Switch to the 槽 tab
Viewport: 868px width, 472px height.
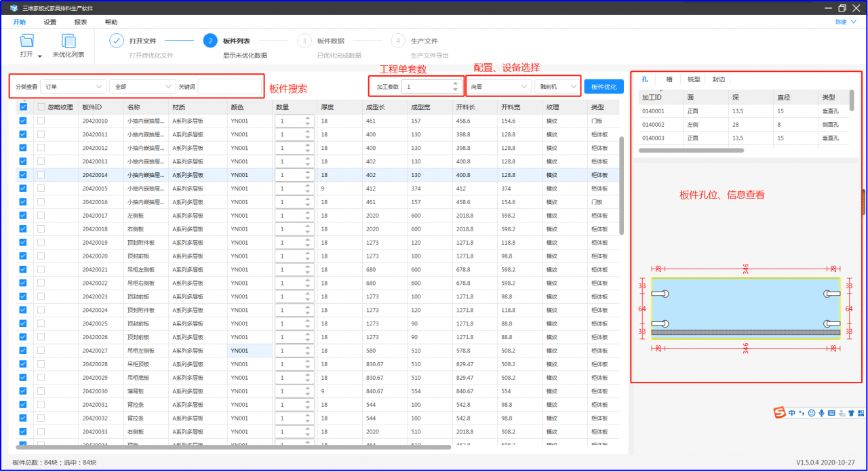coord(669,79)
